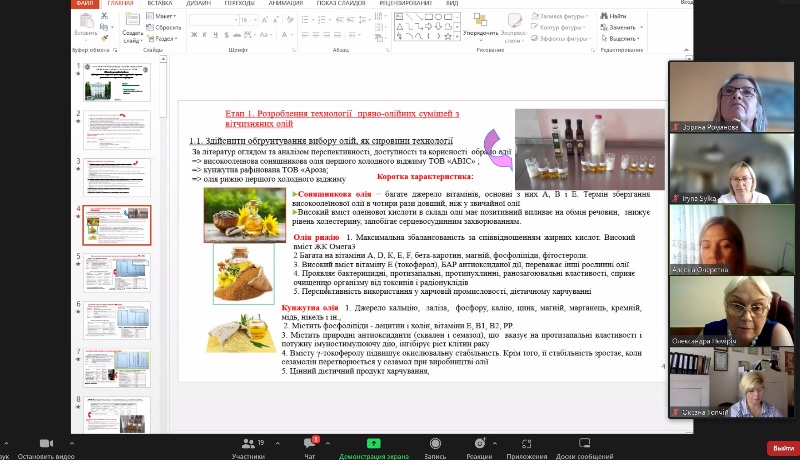Open the Приложения apps icon
The width and height of the screenshot is (800, 460).
click(525, 443)
